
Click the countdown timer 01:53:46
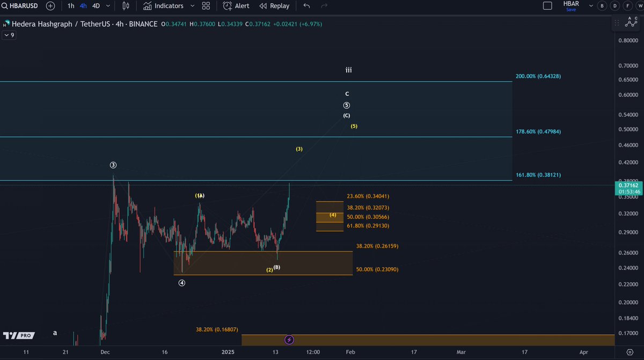pyautogui.click(x=628, y=192)
